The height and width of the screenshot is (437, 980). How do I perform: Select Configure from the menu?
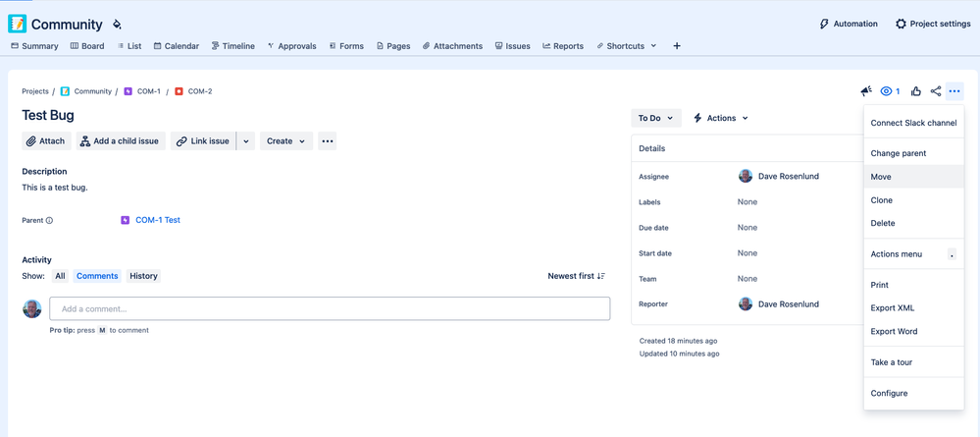tap(913, 393)
